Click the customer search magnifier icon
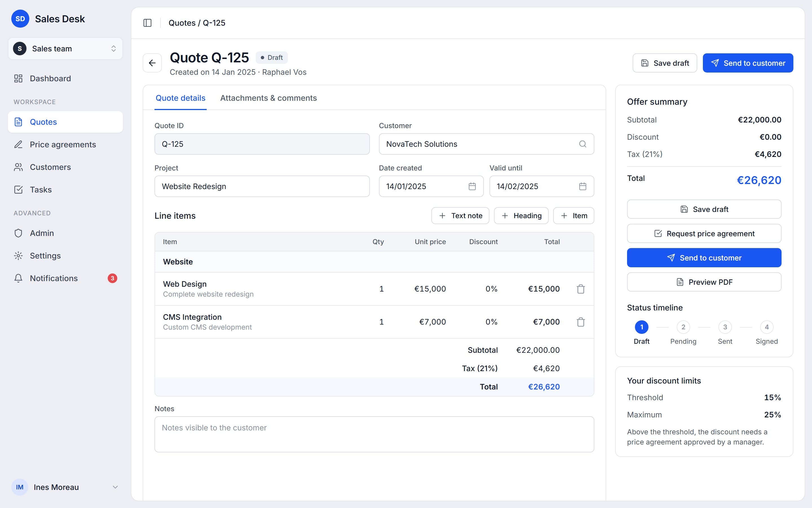The height and width of the screenshot is (508, 812). click(582, 144)
